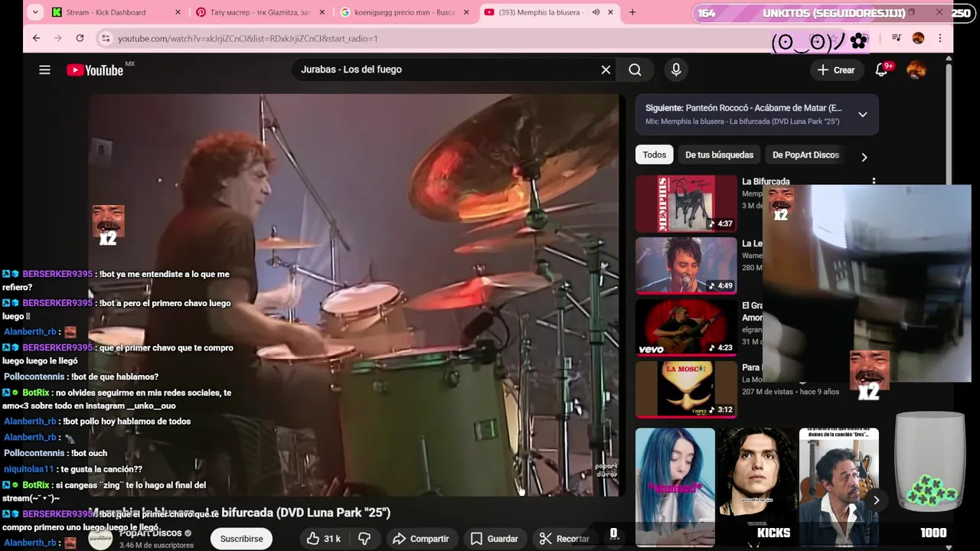Show more filter chips with right arrow

(x=864, y=157)
